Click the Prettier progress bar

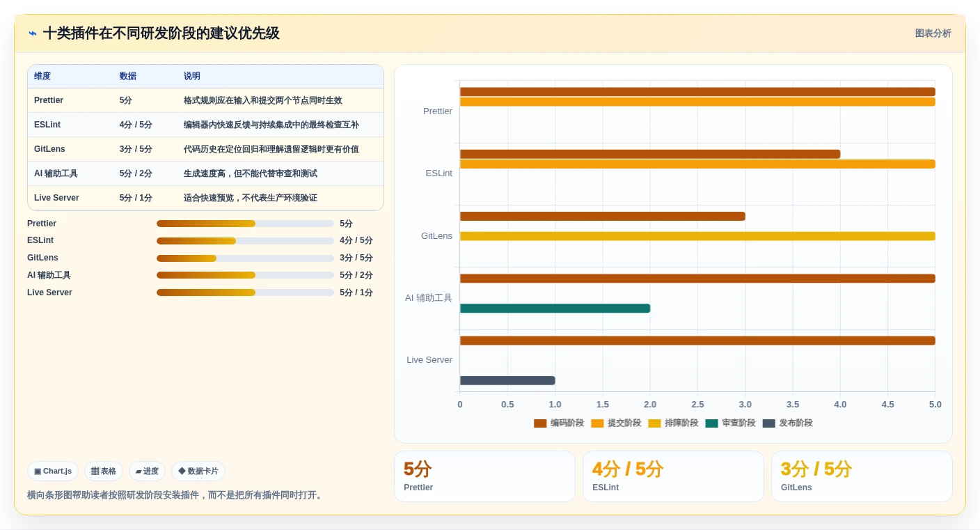pyautogui.click(x=245, y=224)
